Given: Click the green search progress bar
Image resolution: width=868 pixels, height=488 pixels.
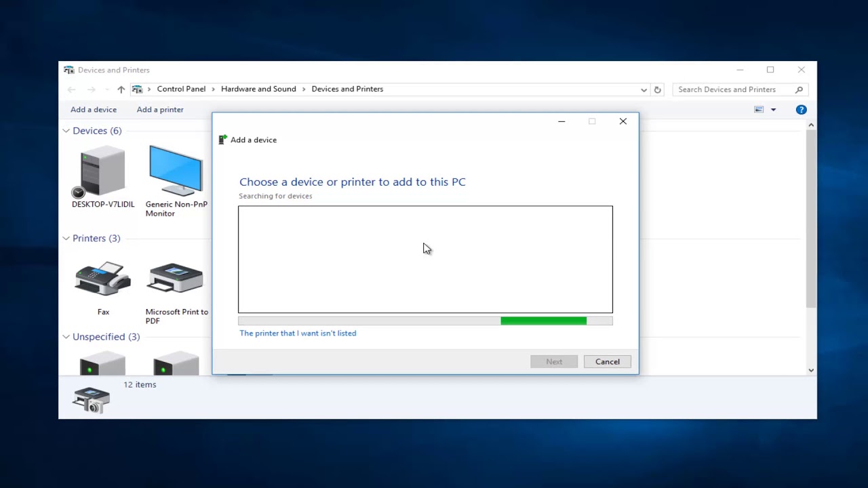Looking at the screenshot, I should [x=543, y=320].
